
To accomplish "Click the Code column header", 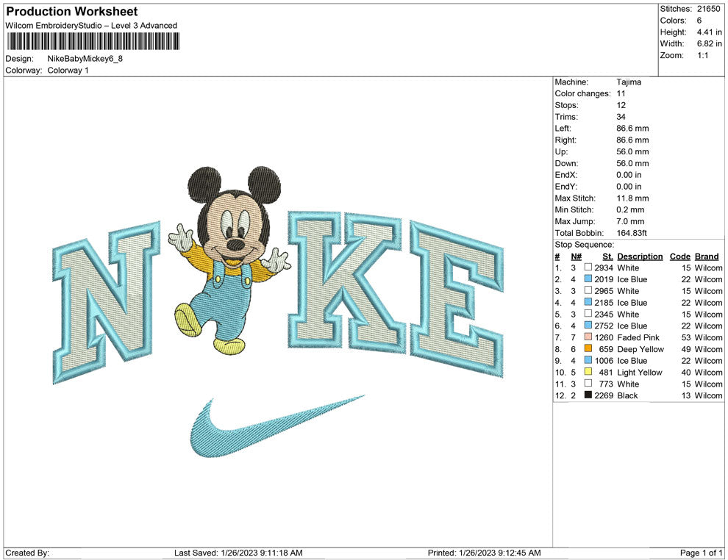I will point(679,256).
